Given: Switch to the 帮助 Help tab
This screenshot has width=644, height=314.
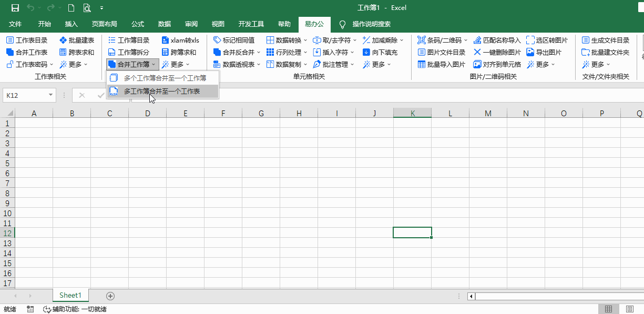Looking at the screenshot, I should (284, 24).
